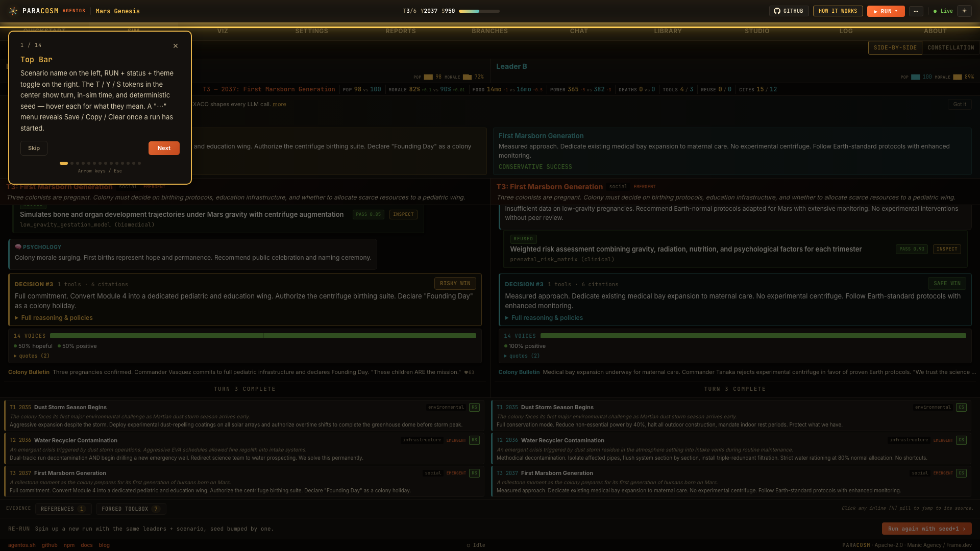980x551 pixels.
Task: Click Leader A's 14 voices sentiment bar
Action: [x=263, y=336]
